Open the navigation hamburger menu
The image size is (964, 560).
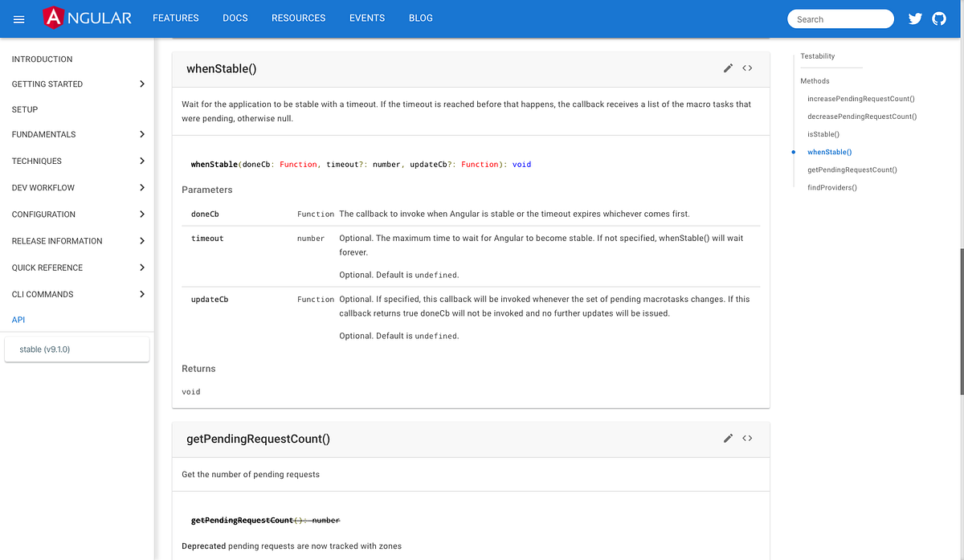pyautogui.click(x=18, y=18)
